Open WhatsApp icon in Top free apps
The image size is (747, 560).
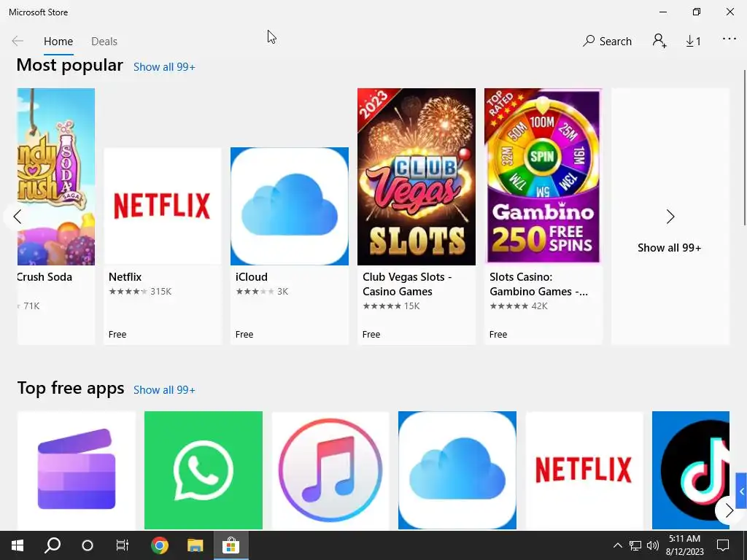pos(204,470)
